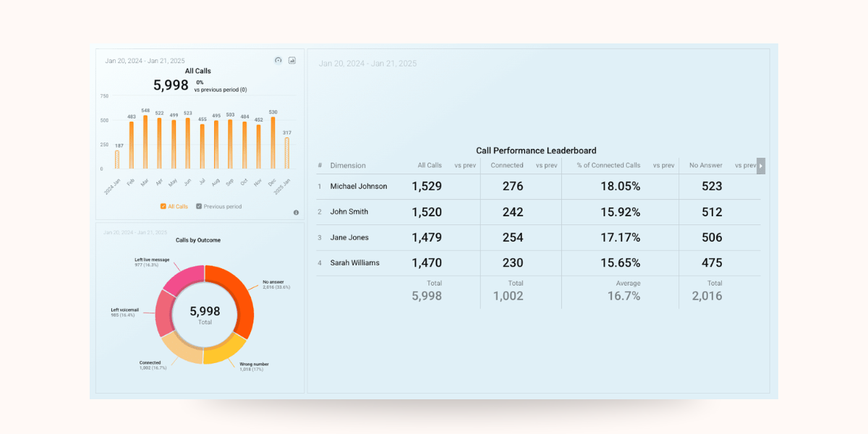The height and width of the screenshot is (434, 868).
Task: Toggle the All Calls legend checkbox
Action: [163, 207]
